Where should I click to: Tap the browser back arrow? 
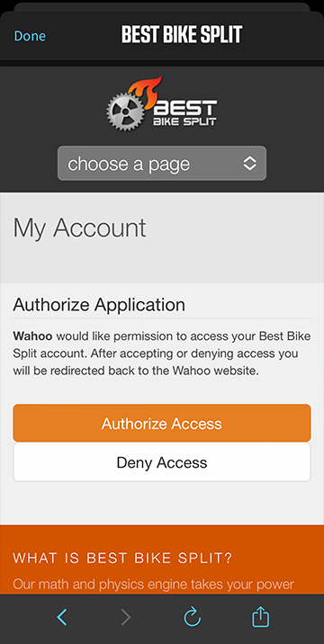pyautogui.click(x=62, y=617)
